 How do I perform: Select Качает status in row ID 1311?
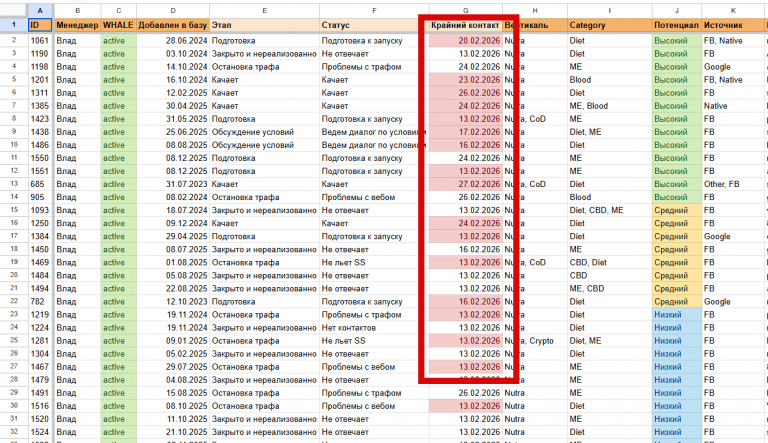click(x=374, y=93)
